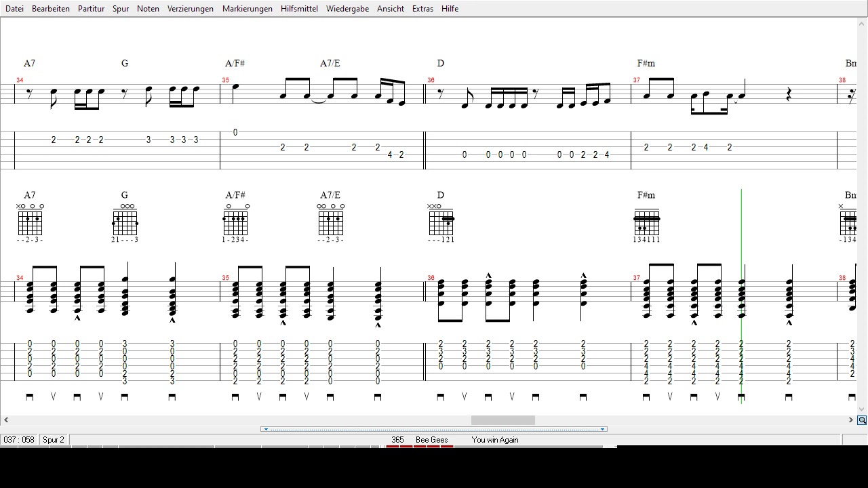This screenshot has height=488, width=868.
Task: Open the Markierungen menu
Action: tap(248, 9)
